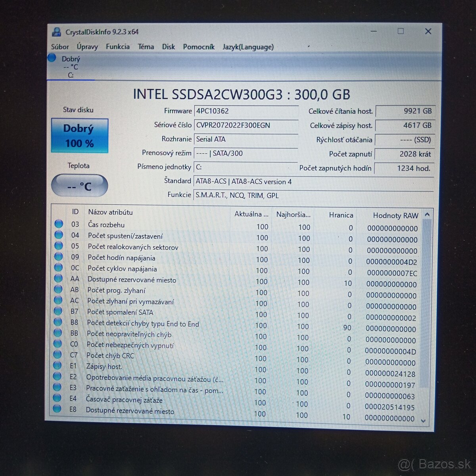Open the Súbor menu
This screenshot has width=476, height=476.
click(x=60, y=47)
